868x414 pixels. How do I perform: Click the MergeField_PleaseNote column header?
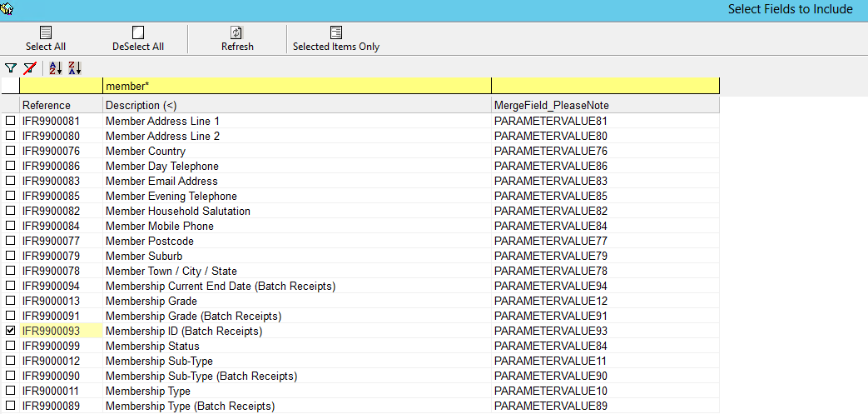click(606, 105)
